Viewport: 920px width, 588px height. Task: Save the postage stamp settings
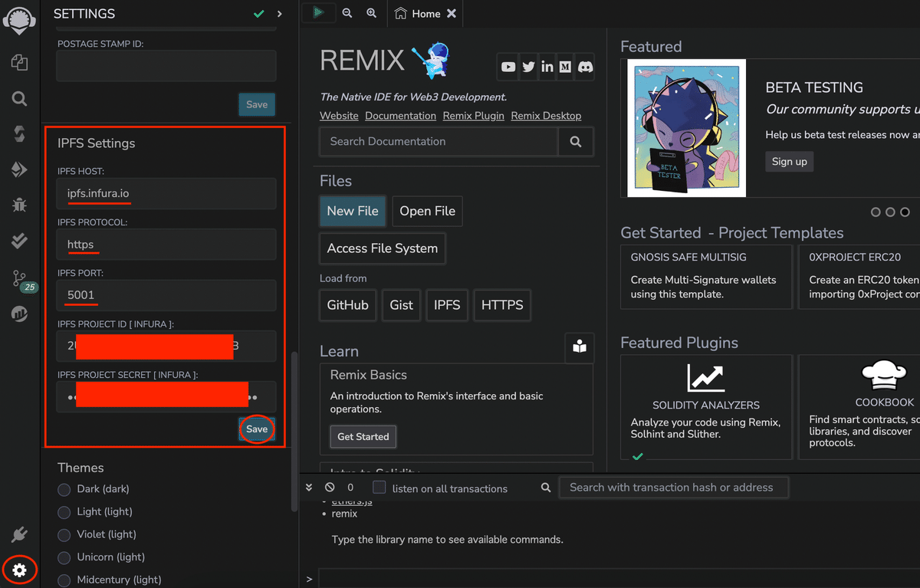tap(257, 104)
